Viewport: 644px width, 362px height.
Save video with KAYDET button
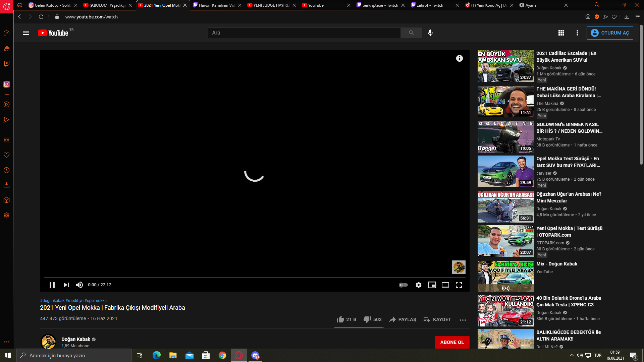[x=437, y=319]
